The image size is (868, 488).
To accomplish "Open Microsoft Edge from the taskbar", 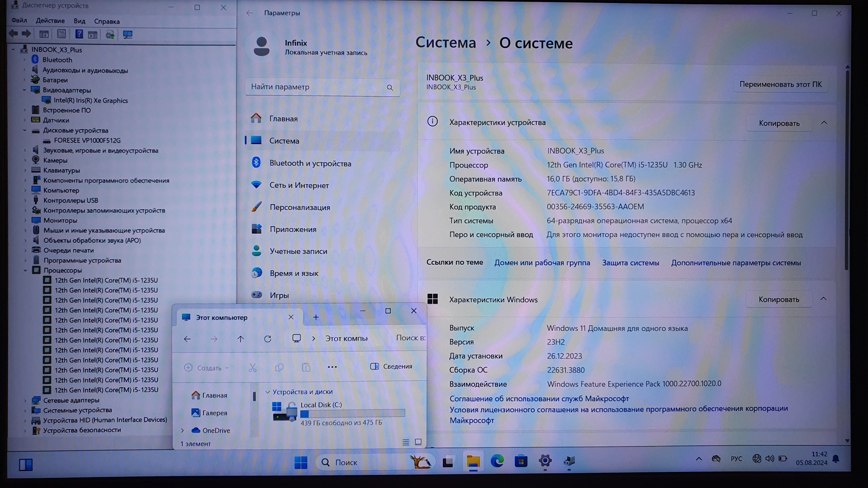I will (x=497, y=461).
